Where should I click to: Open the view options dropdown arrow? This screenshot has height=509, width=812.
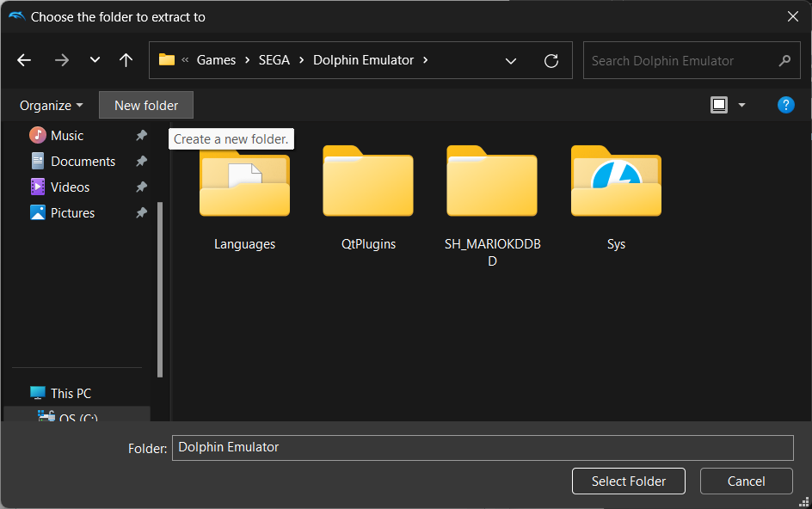(741, 105)
